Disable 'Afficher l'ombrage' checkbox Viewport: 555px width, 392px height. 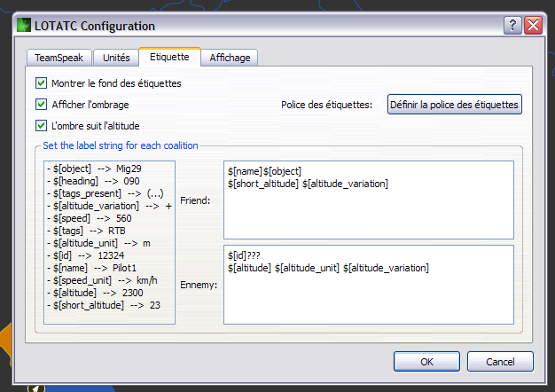click(41, 105)
